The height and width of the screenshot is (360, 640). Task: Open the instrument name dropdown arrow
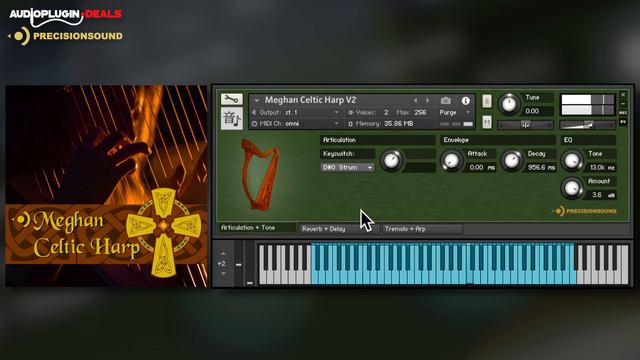[256, 100]
